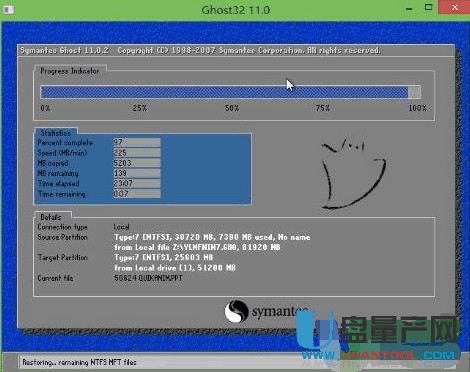Click the www.upantool.com watermark link
Viewport: 470px width, 372px height.
coord(378,356)
